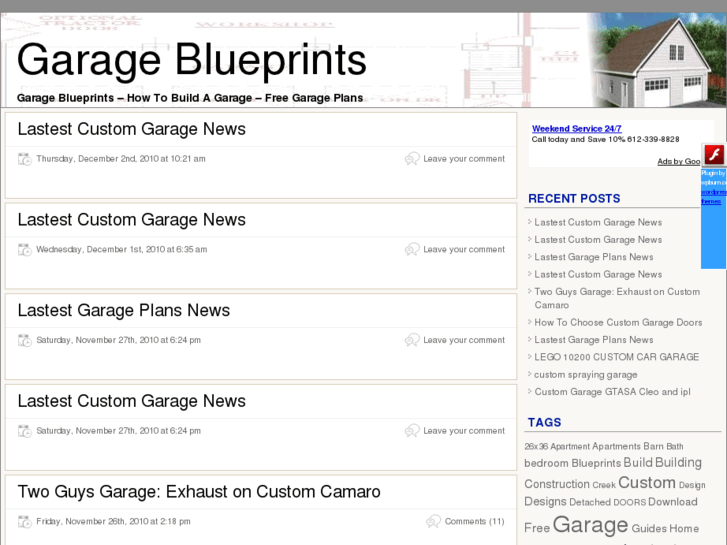The image size is (727, 545).
Task: Select the Blueprints tag
Action: 596,463
